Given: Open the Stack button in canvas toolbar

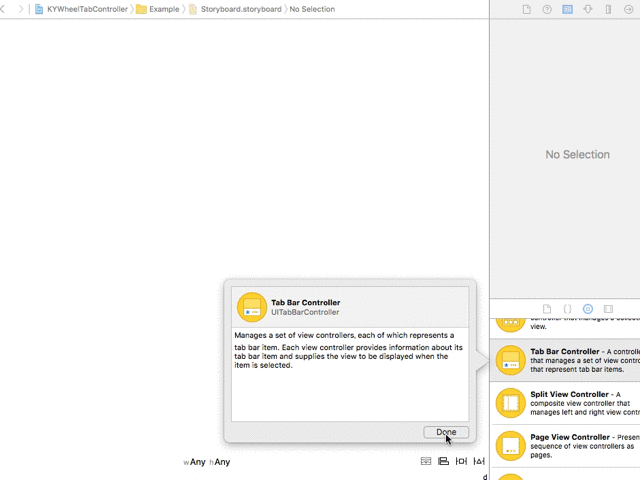Looking at the screenshot, I should coord(426,461).
